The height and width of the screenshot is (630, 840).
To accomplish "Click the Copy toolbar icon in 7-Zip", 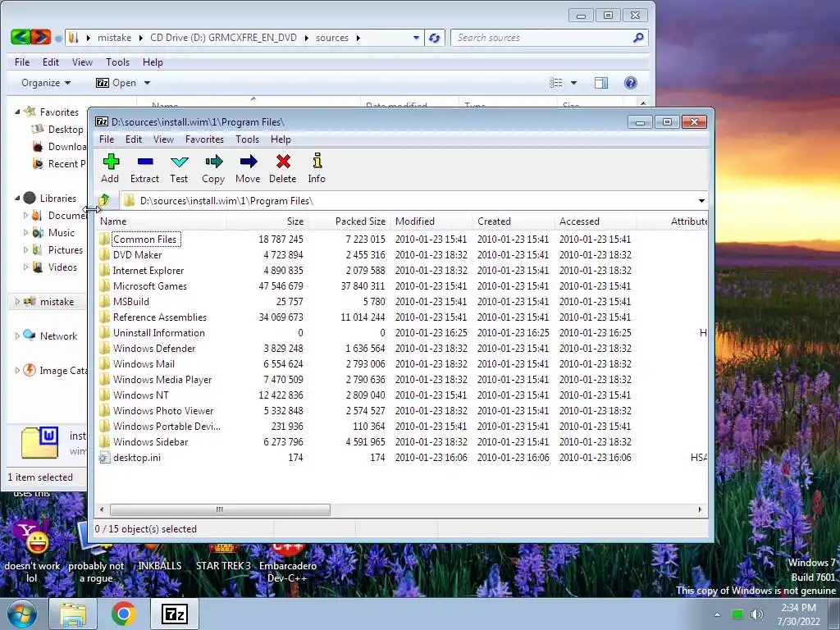I will click(x=214, y=162).
